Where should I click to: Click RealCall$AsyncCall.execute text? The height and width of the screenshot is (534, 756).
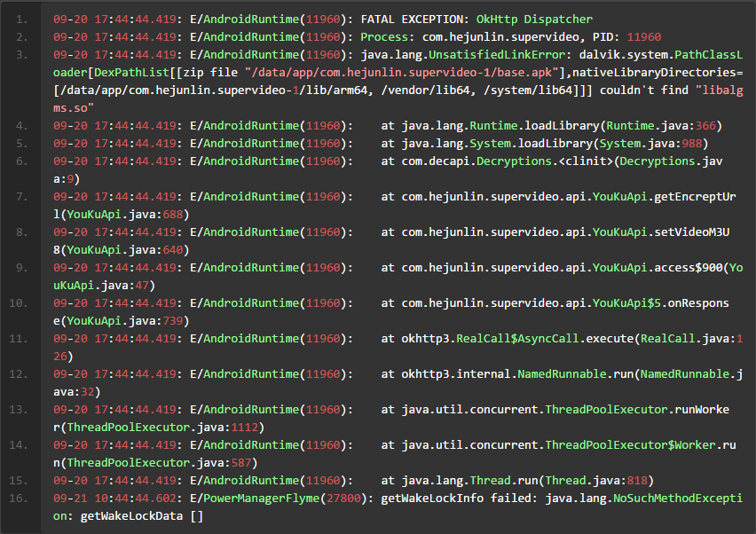click(544, 338)
